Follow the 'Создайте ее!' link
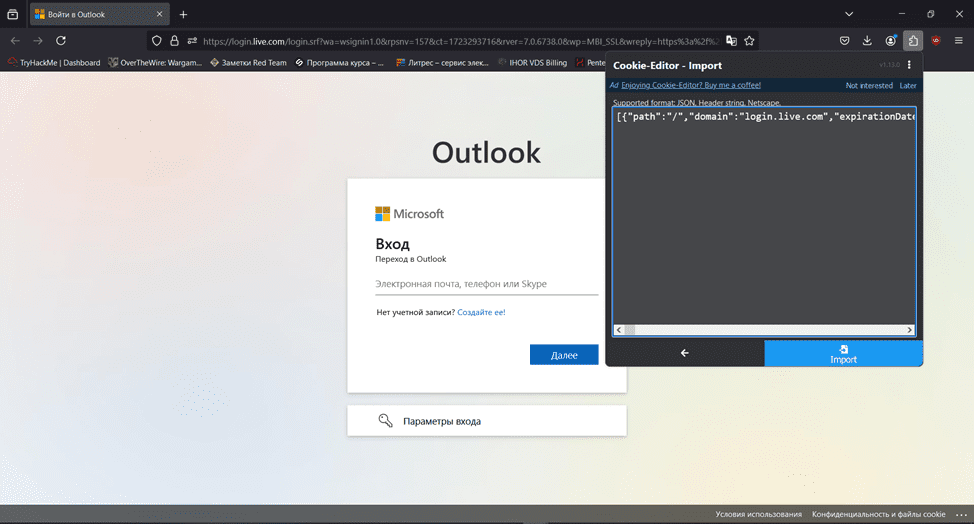Screen dimensions: 974x524 [481, 312]
